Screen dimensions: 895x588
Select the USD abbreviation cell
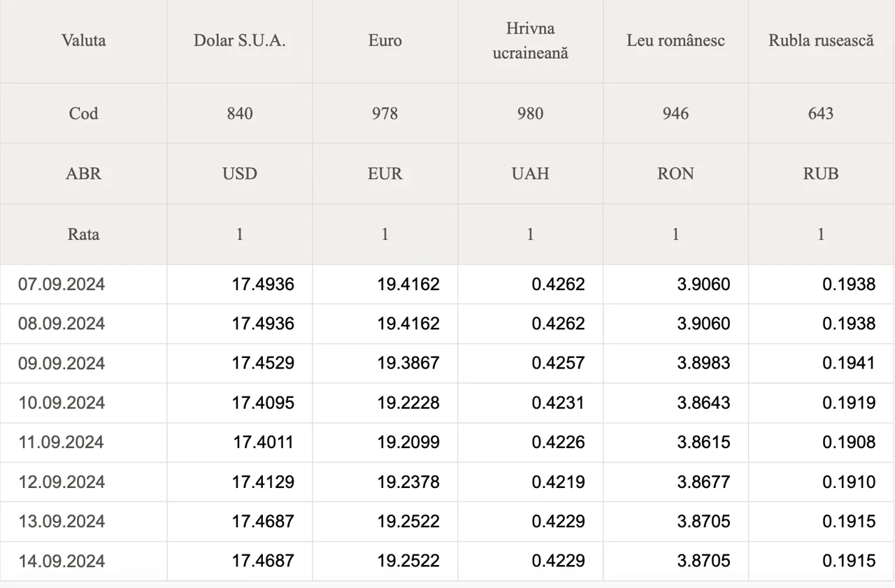click(240, 173)
